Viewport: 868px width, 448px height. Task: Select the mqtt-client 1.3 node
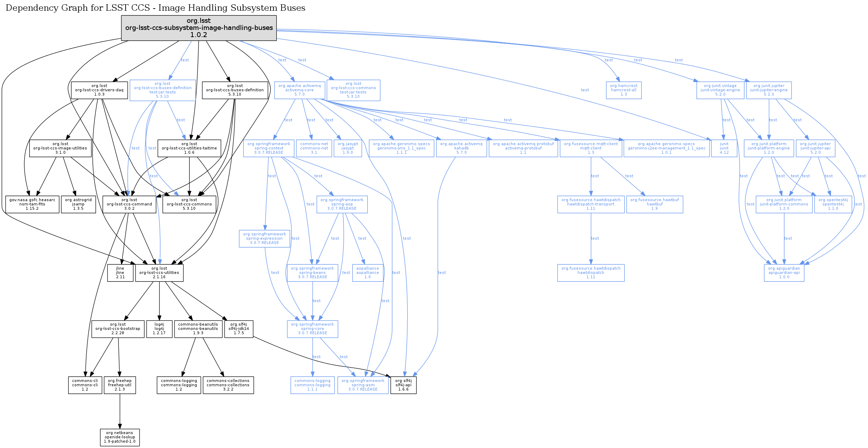591,148
